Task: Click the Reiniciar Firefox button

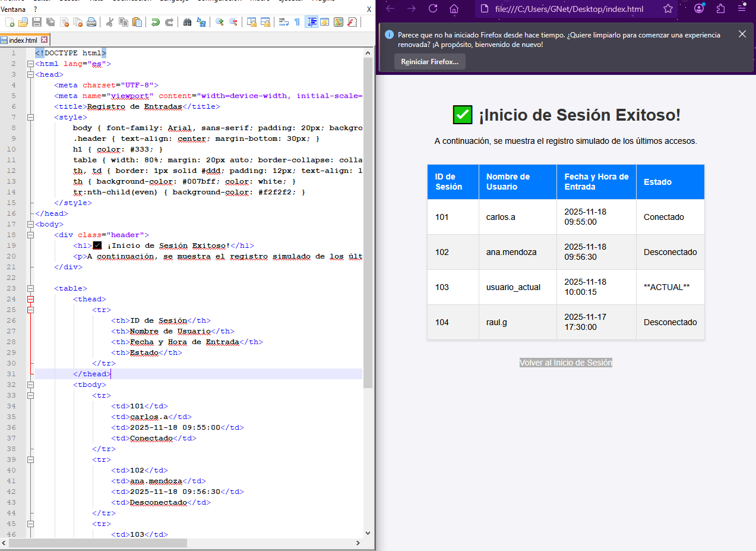Action: tap(429, 62)
